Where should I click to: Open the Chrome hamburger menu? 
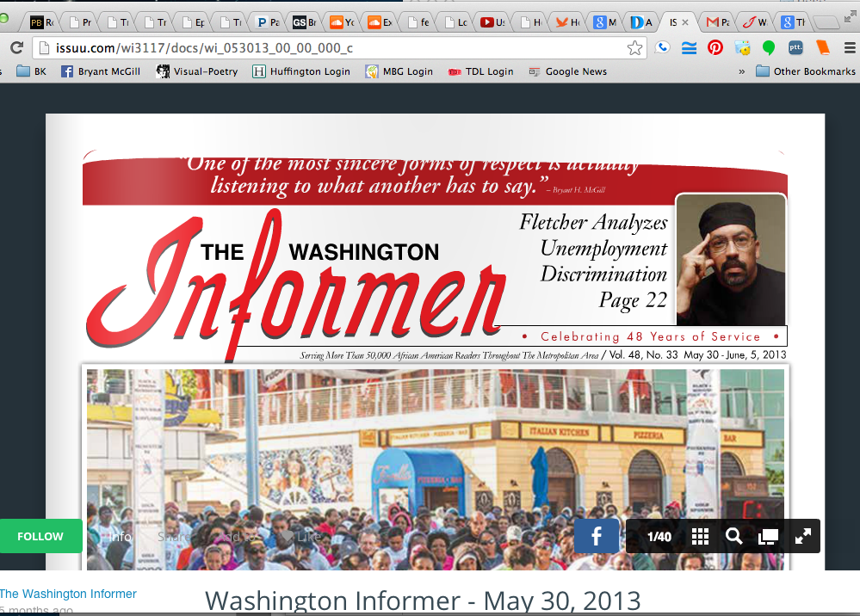click(850, 48)
